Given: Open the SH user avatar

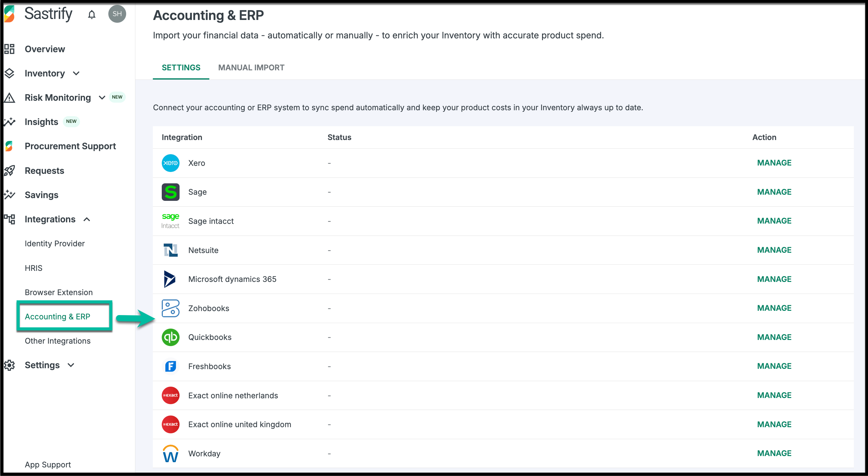Looking at the screenshot, I should pos(117,14).
